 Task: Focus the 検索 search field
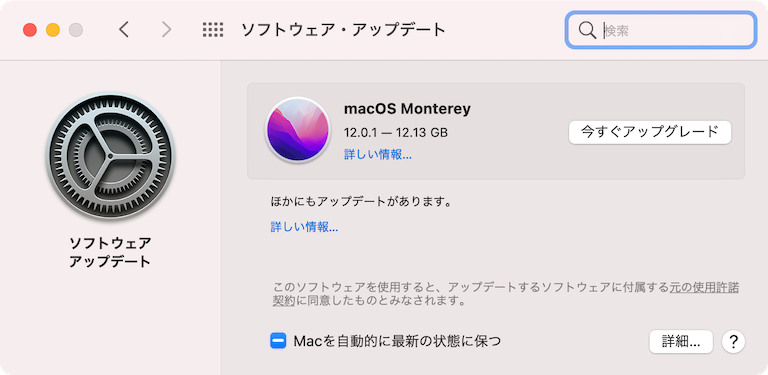coord(660,30)
